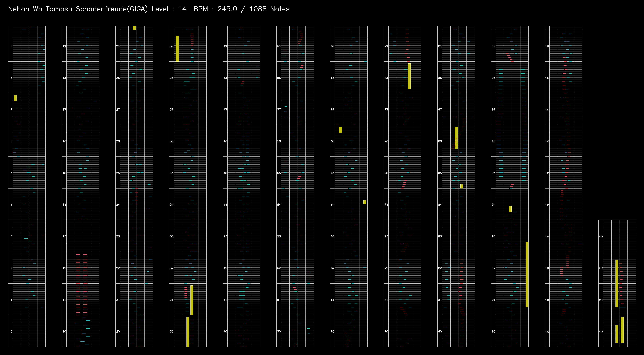Click measure number 76 label
The height and width of the screenshot is (355, 644).
click(386, 141)
